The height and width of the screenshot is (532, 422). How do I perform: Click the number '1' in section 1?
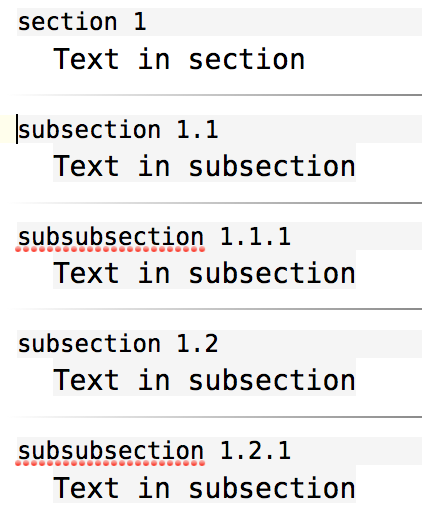point(140,21)
